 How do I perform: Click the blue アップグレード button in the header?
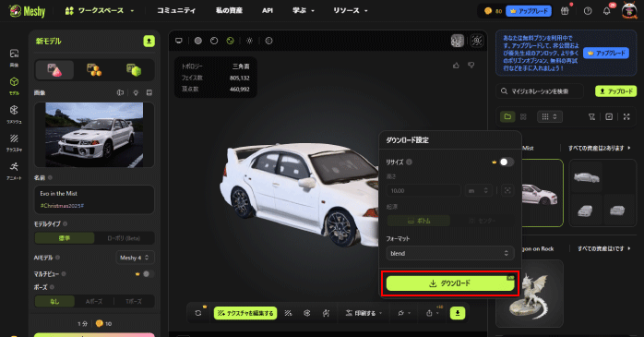529,11
